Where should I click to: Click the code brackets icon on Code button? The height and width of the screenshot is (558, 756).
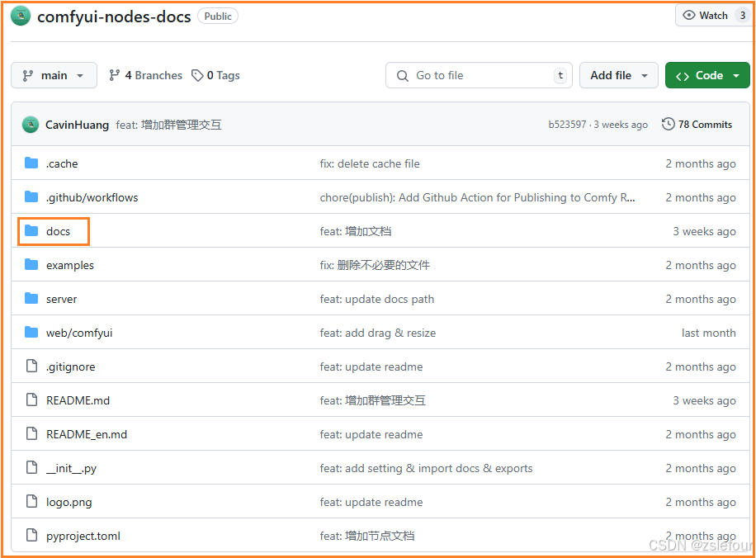(x=683, y=76)
